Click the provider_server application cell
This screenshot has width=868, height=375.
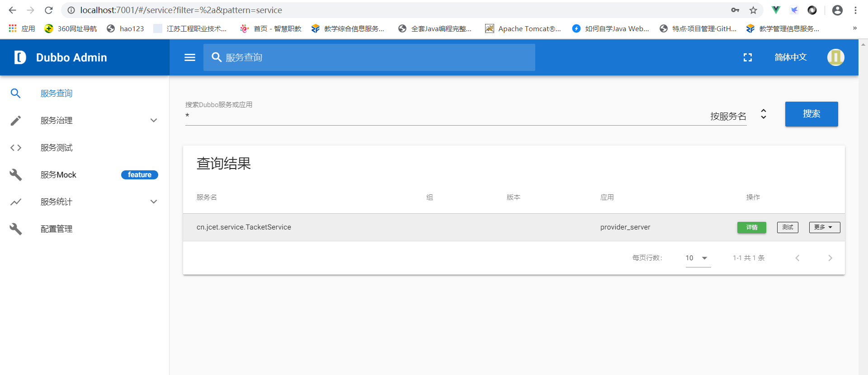(625, 227)
